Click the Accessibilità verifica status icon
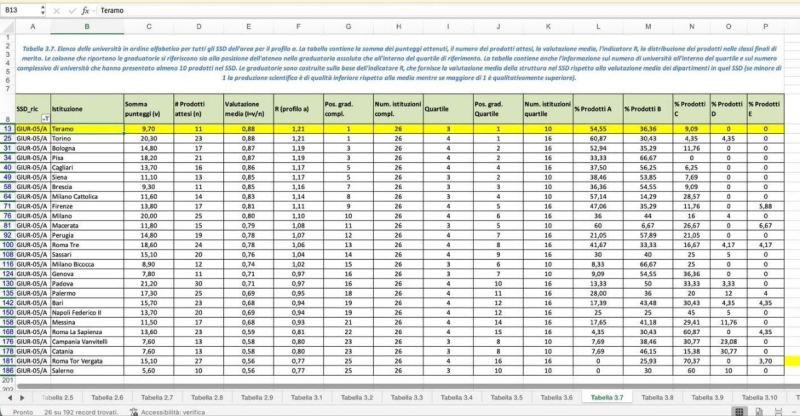This screenshot has width=800, height=416. (x=134, y=411)
